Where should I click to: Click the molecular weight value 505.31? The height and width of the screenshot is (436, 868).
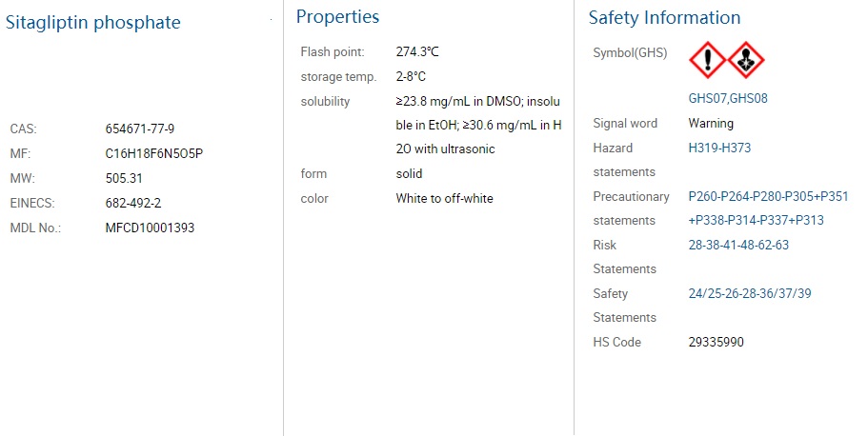[124, 178]
